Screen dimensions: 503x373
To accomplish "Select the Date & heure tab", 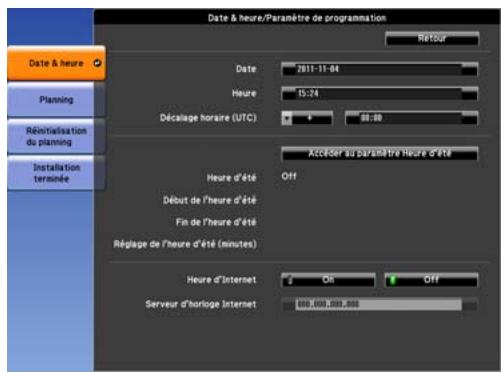I will pyautogui.click(x=56, y=63).
